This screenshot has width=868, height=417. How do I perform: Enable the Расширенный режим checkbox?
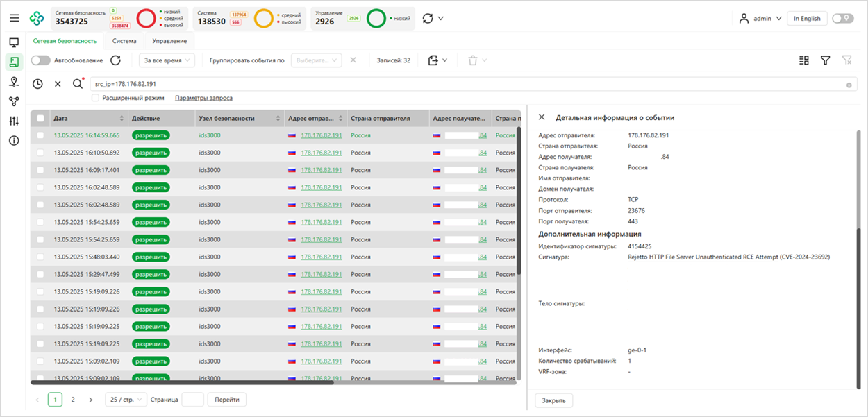tap(96, 98)
